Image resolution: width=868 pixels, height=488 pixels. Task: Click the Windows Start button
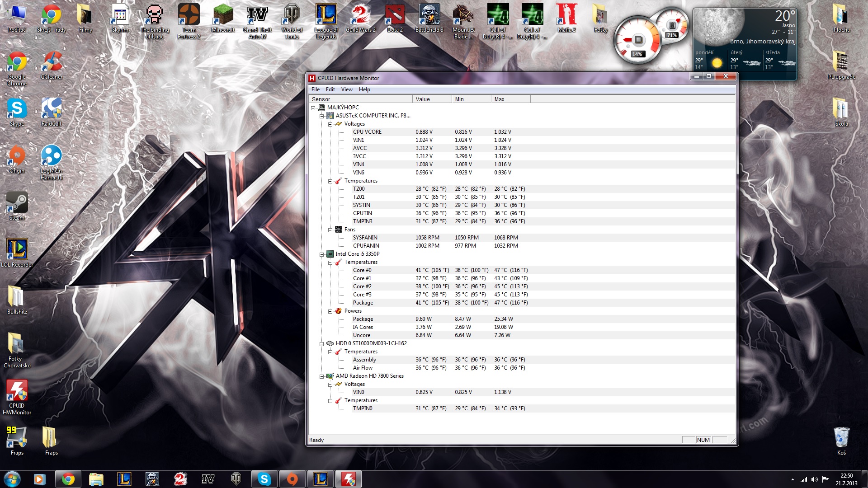coord(12,479)
